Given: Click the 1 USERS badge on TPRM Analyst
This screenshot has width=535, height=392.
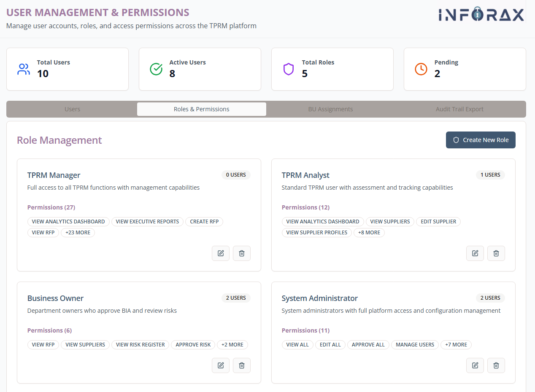Looking at the screenshot, I should coord(490,175).
